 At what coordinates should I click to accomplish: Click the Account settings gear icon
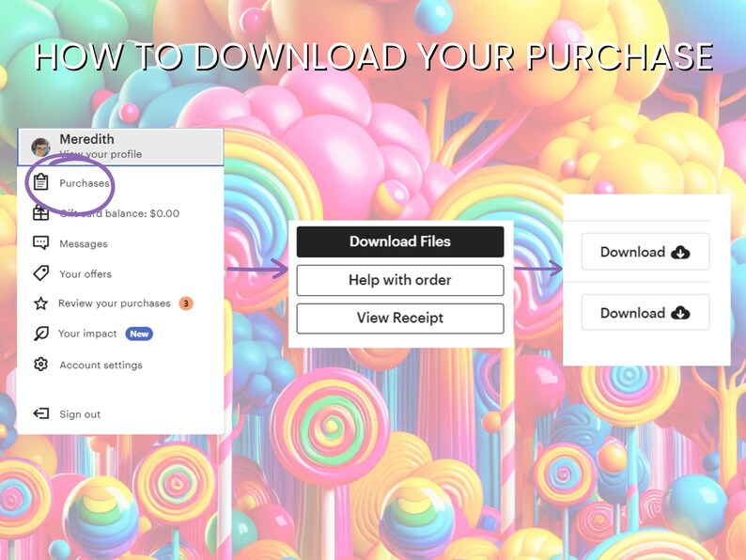(x=41, y=365)
